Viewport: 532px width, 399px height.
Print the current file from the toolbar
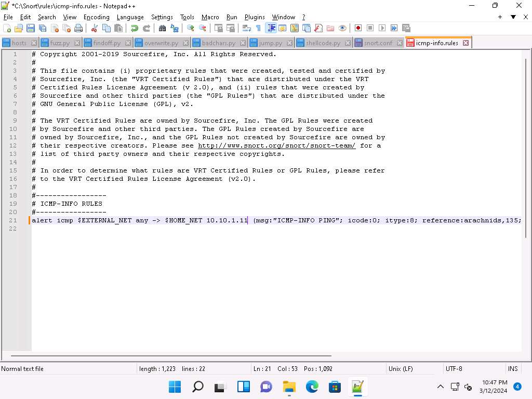click(78, 28)
